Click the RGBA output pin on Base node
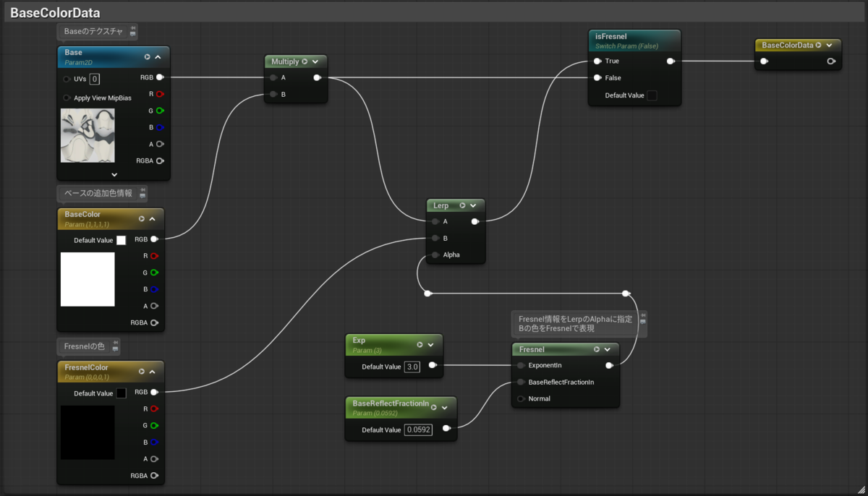868x496 pixels. click(x=160, y=161)
